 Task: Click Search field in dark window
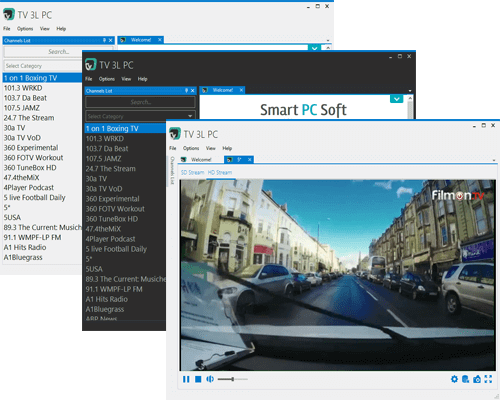140,102
